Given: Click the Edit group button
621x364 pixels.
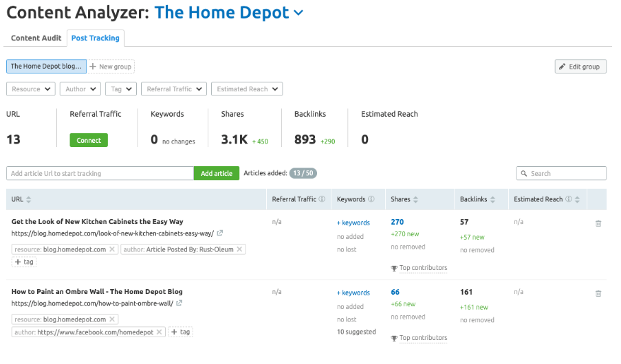Looking at the screenshot, I should (580, 67).
